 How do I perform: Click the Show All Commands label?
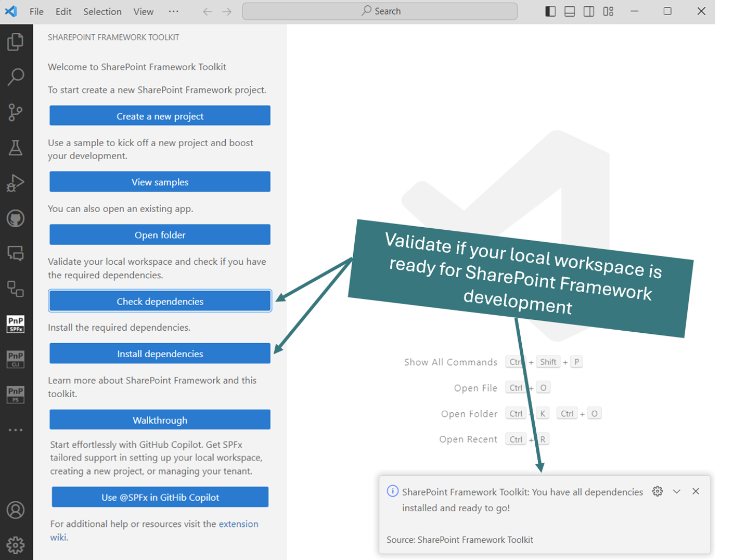tap(450, 362)
